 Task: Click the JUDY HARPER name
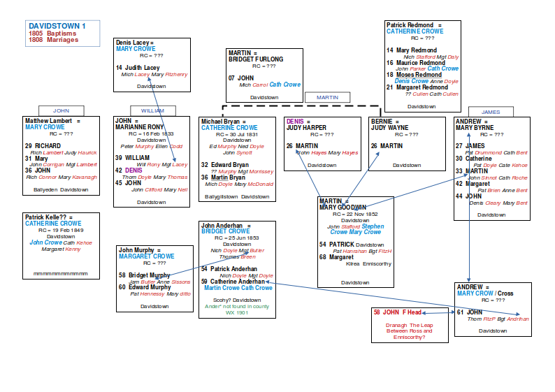(306, 128)
